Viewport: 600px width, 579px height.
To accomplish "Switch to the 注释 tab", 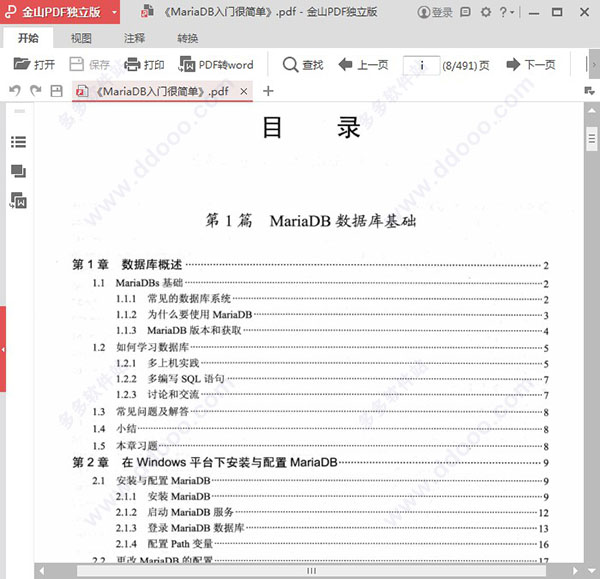I will coord(134,38).
